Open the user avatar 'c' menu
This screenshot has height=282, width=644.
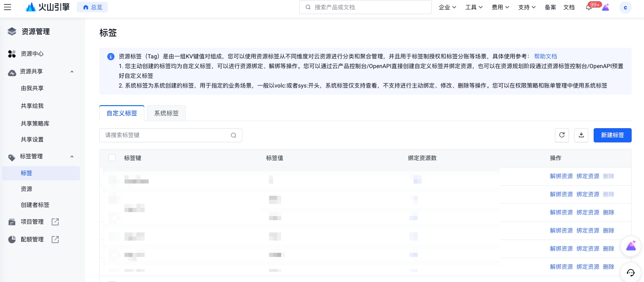625,8
